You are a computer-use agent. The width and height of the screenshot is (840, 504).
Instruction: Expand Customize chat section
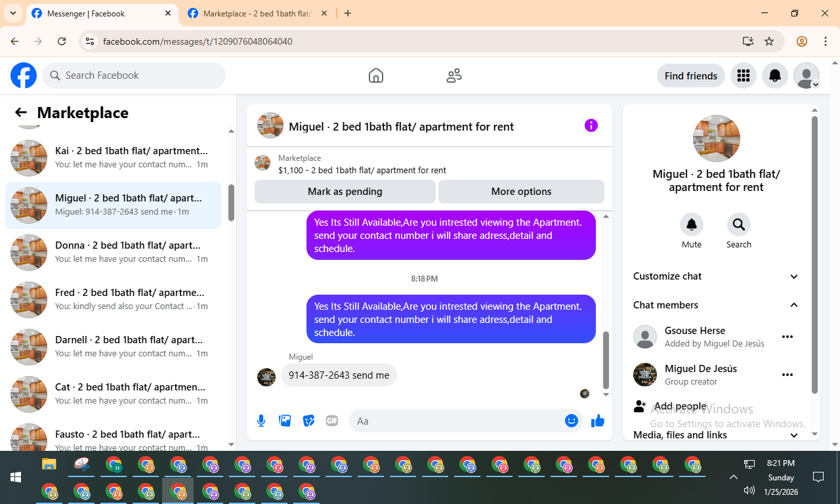pos(716,276)
